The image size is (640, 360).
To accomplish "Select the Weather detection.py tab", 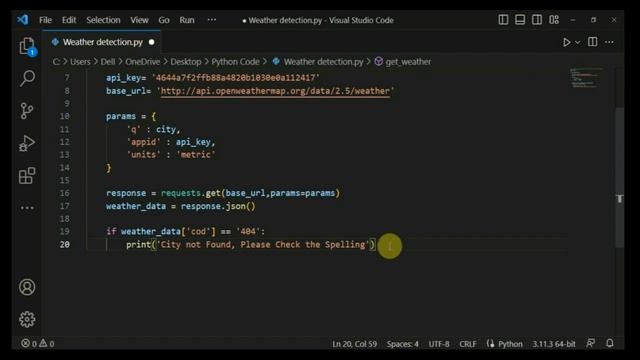I will coord(102,42).
